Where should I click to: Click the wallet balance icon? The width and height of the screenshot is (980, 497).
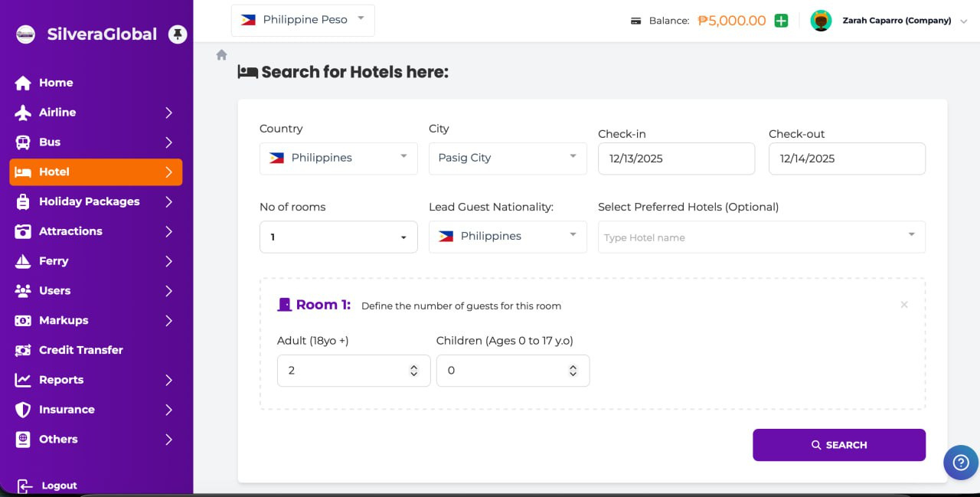pos(635,21)
